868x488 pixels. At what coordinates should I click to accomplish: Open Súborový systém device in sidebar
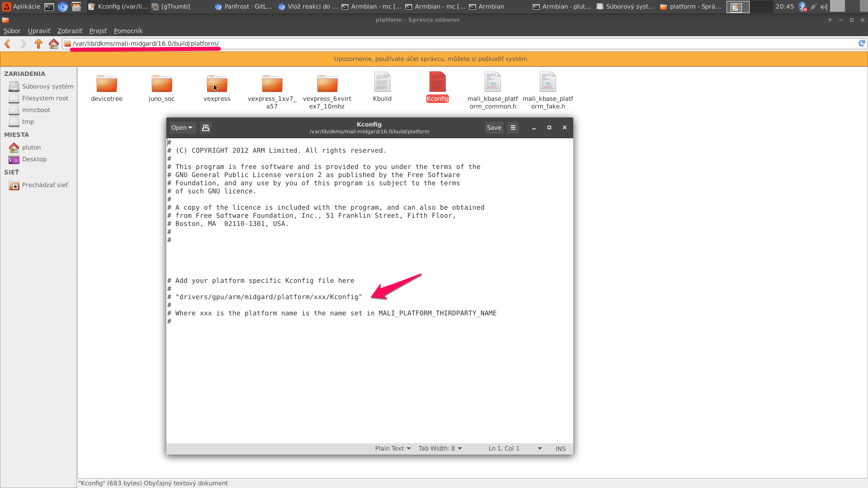point(41,86)
